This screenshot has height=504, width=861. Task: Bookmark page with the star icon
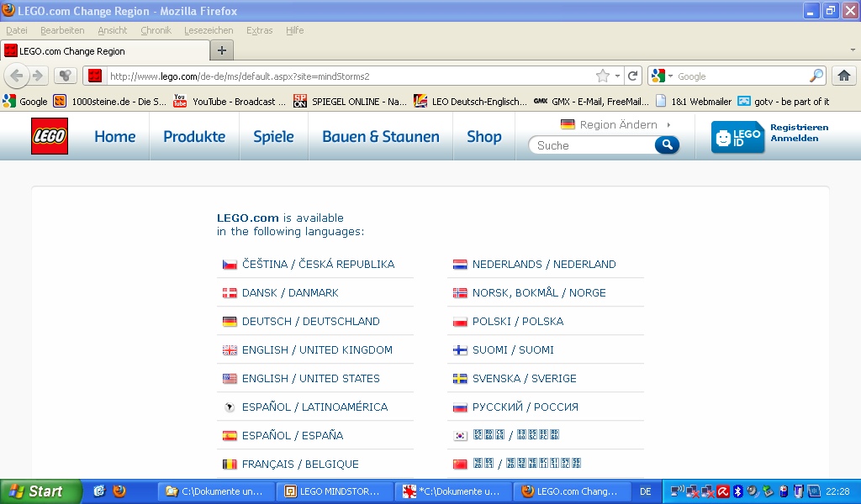pyautogui.click(x=602, y=76)
